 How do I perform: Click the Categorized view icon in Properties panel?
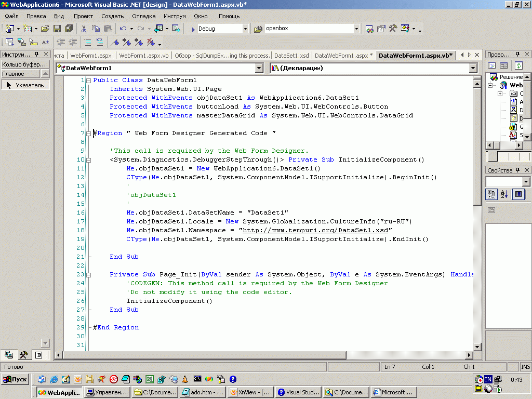pos(491,194)
